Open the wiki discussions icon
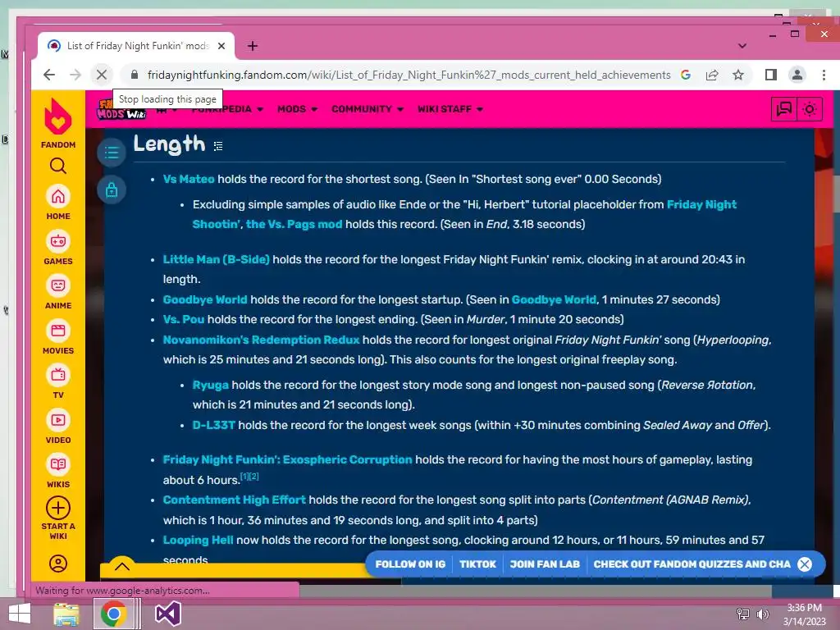The image size is (840, 630). tap(783, 109)
